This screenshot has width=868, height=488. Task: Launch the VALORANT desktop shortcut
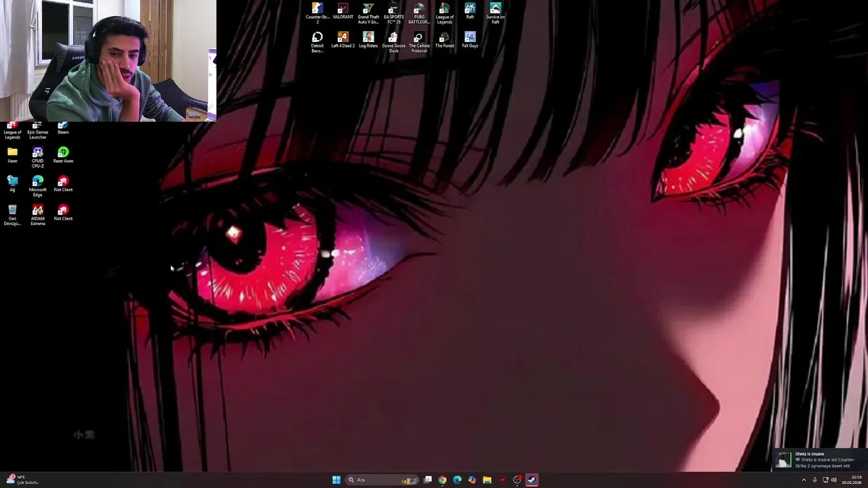342,12
